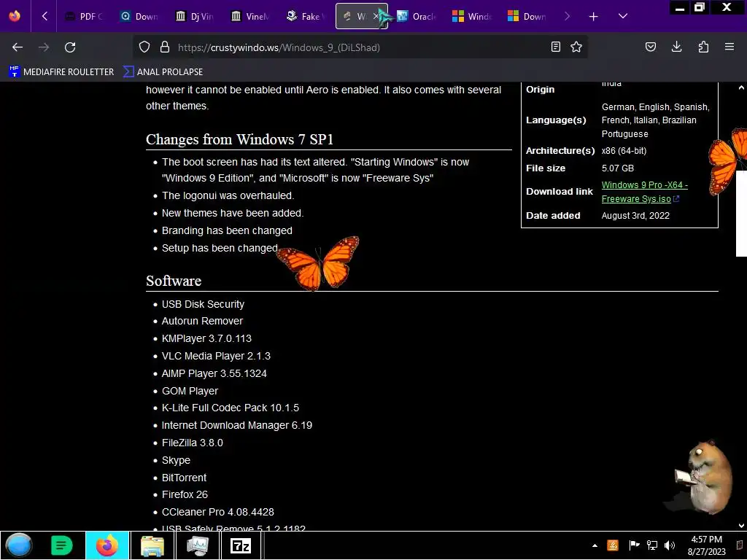Click the "Changes from Windows 7 SP1" heading
Viewport: 747px width, 560px height.
tap(239, 139)
